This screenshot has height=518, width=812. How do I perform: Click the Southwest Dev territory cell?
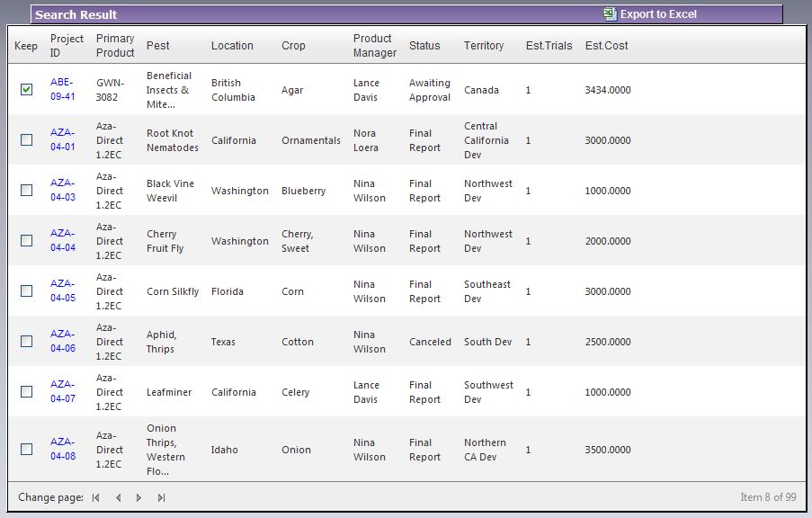pyautogui.click(x=488, y=391)
